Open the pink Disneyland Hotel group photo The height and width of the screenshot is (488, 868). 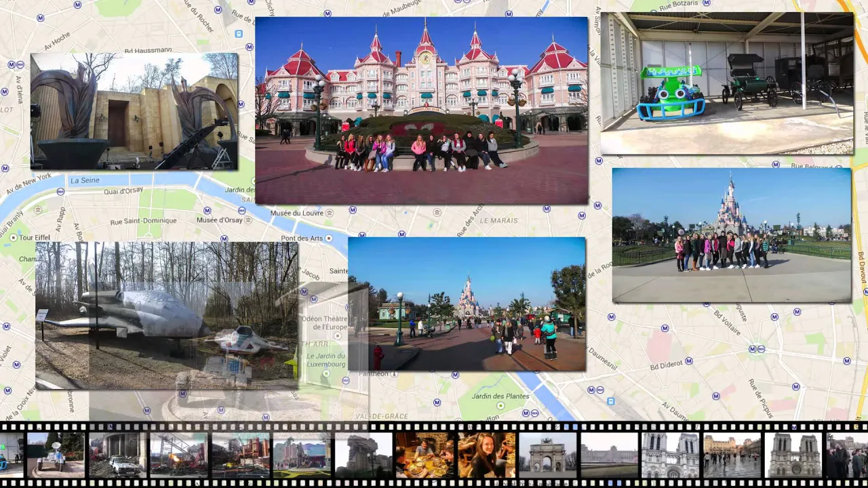[421, 110]
